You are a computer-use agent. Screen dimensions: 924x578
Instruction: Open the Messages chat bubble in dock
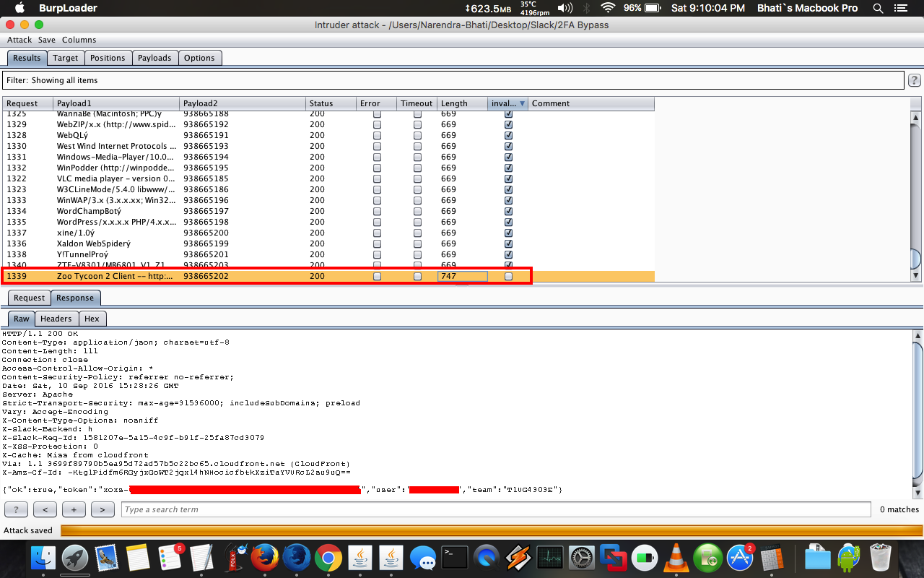click(x=423, y=558)
